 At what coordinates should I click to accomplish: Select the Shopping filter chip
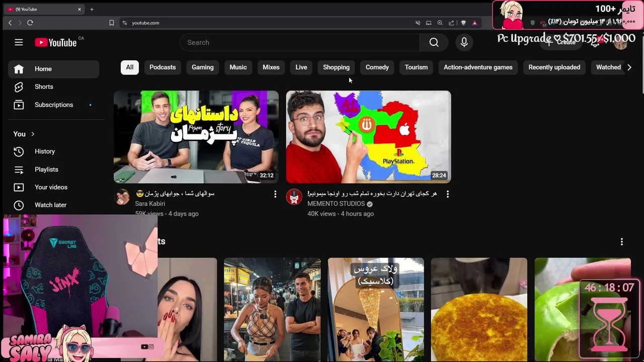(x=336, y=67)
